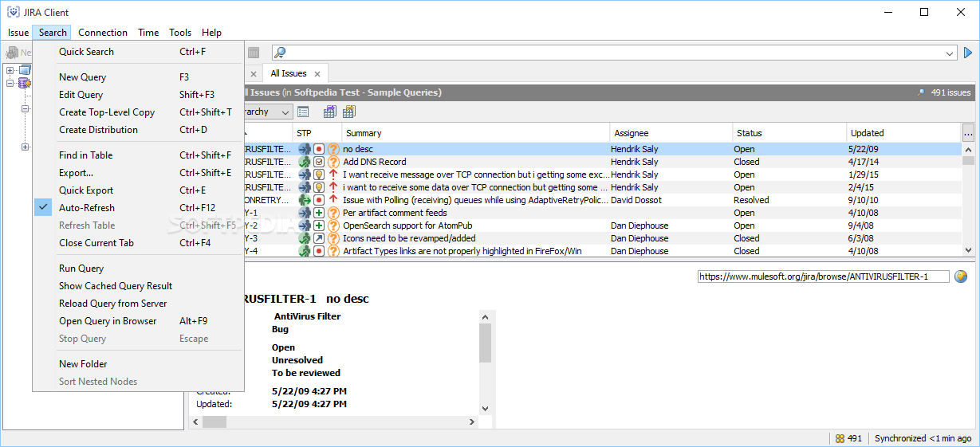Sort by the Updated column header
This screenshot has width=980, height=447.
point(904,133)
